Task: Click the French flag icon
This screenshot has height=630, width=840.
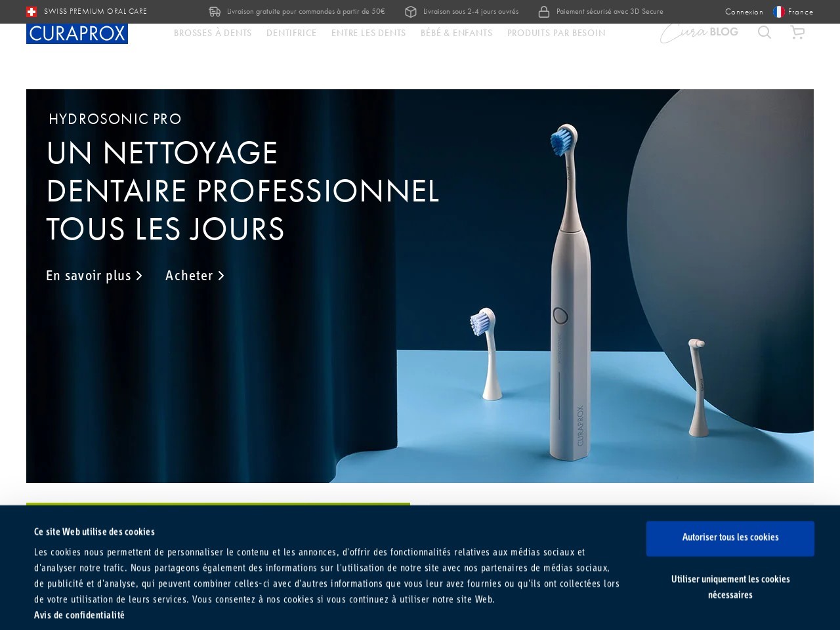Action: pyautogui.click(x=779, y=12)
